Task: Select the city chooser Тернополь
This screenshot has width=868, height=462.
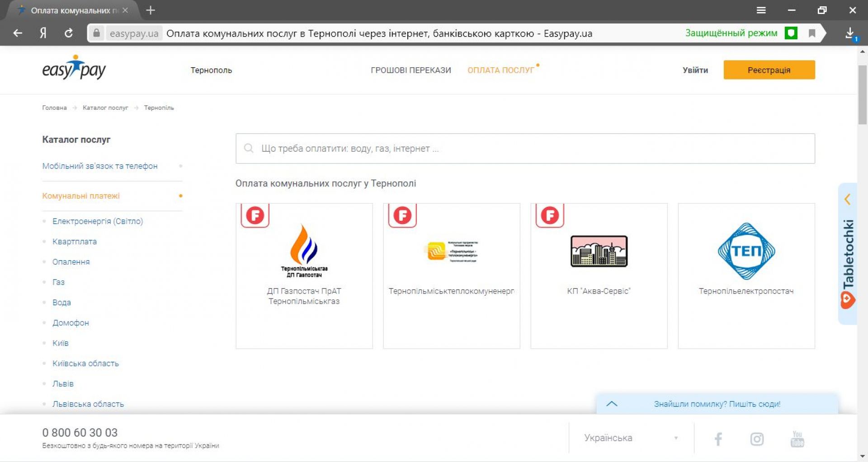Action: tap(211, 70)
